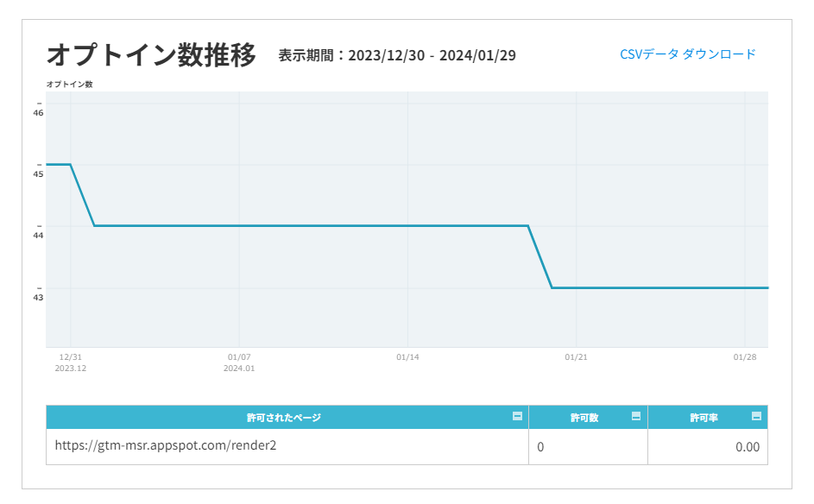Viewport: 814px width, 504px height.
Task: Select the 許可率 column header label
Action: click(x=704, y=418)
